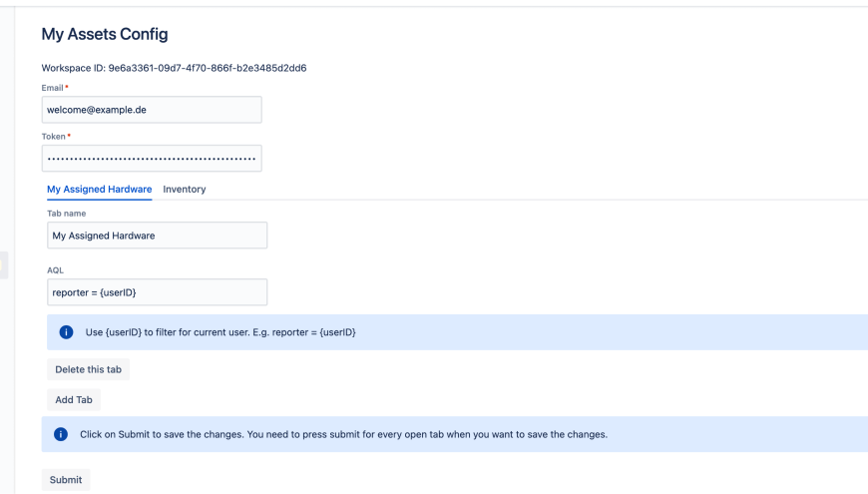Click the Token field label

54,136
